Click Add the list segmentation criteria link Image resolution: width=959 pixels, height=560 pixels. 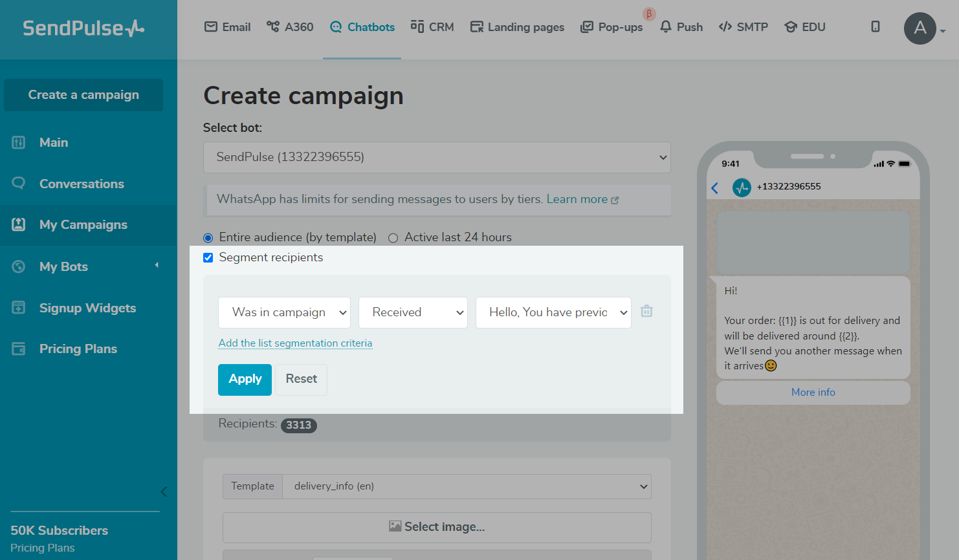(x=295, y=343)
